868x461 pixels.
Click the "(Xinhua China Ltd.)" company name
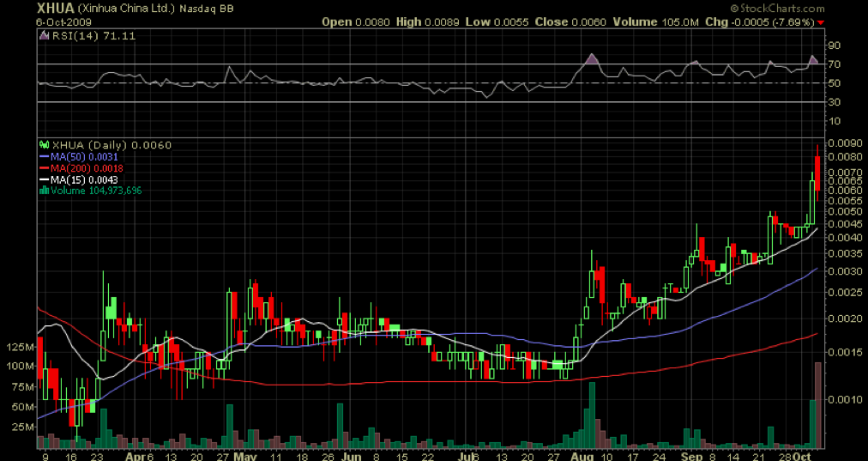point(127,9)
